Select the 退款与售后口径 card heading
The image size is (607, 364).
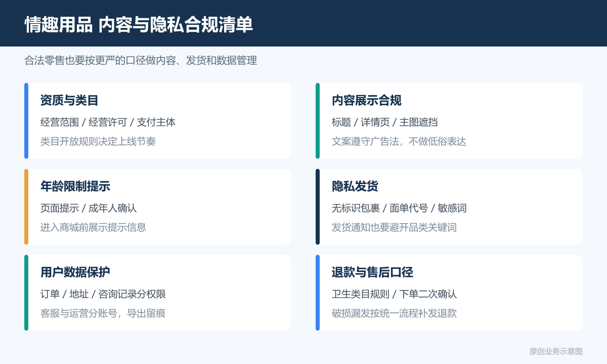[x=372, y=272]
